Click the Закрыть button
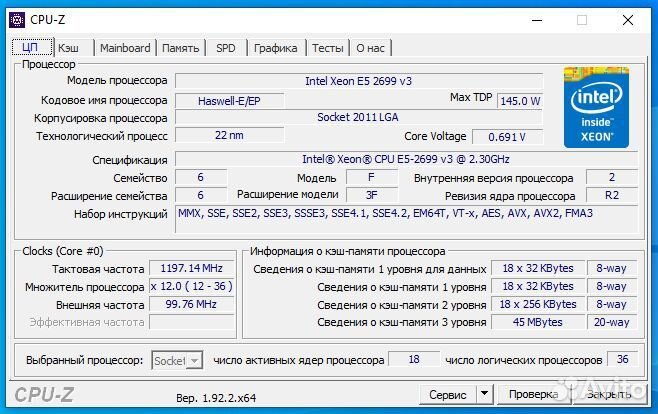 [608, 395]
